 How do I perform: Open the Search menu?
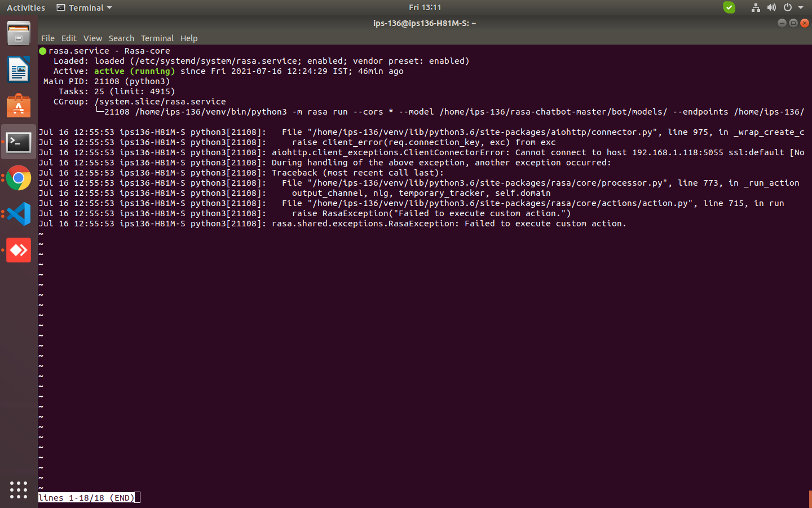click(x=121, y=38)
